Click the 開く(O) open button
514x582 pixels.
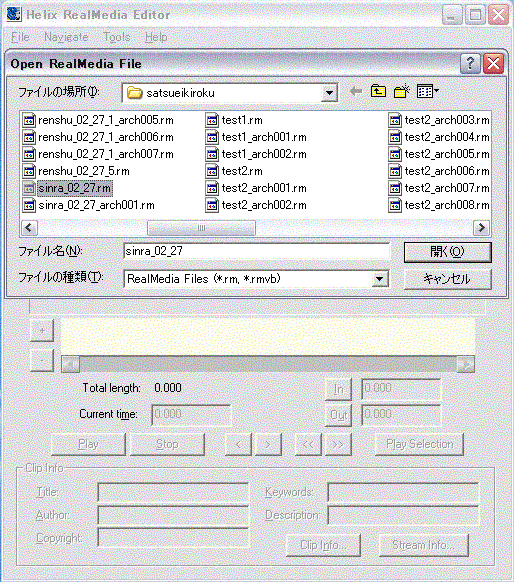click(x=448, y=252)
